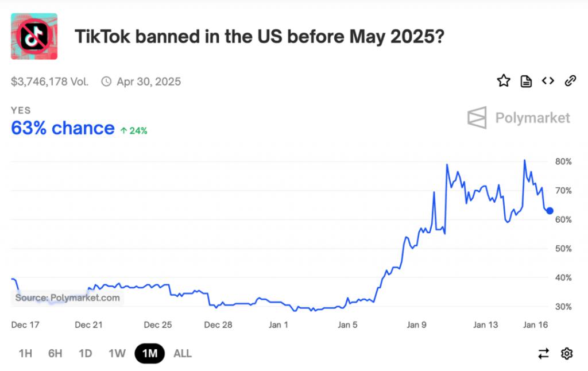Select the 1M time range
The image size is (588, 371).
click(150, 353)
